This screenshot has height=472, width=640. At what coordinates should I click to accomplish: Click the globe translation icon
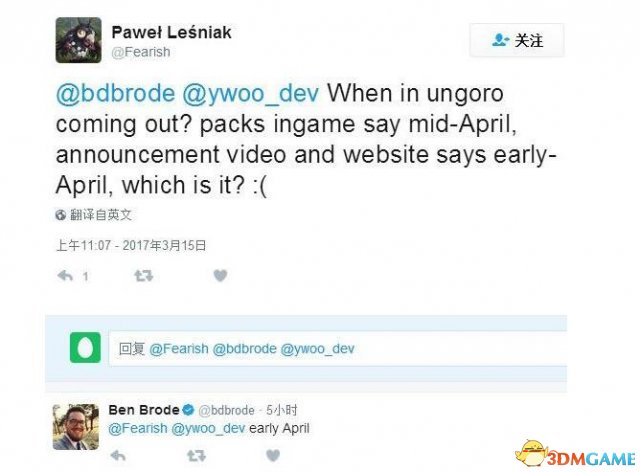click(61, 215)
